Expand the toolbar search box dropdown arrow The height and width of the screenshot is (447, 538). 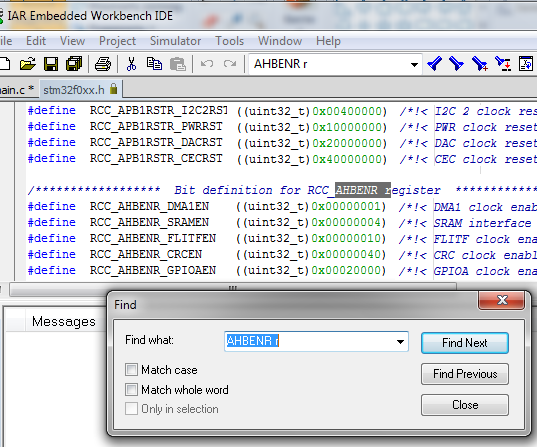[414, 64]
